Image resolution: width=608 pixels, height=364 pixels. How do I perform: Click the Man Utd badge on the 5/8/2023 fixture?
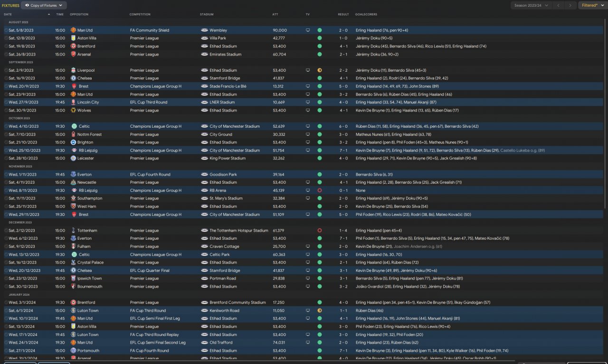73,30
